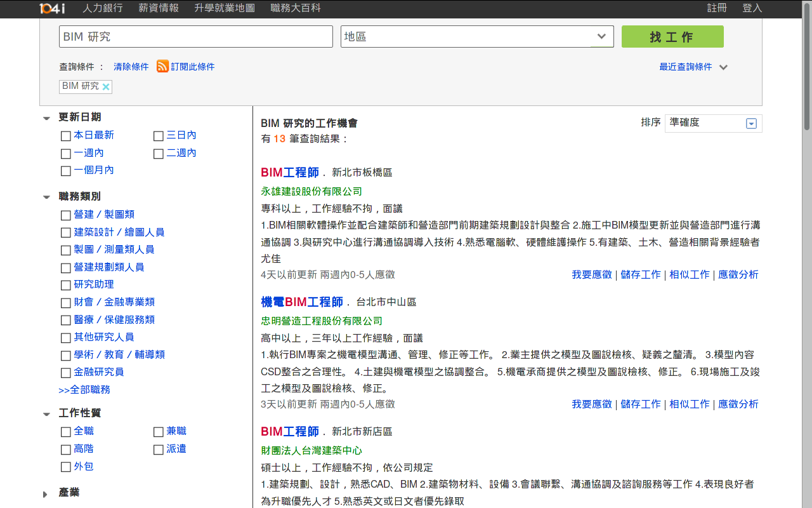Image resolution: width=812 pixels, height=508 pixels.
Task: Click 應徵分析 for 機電BIM工程師 job
Action: click(x=738, y=404)
